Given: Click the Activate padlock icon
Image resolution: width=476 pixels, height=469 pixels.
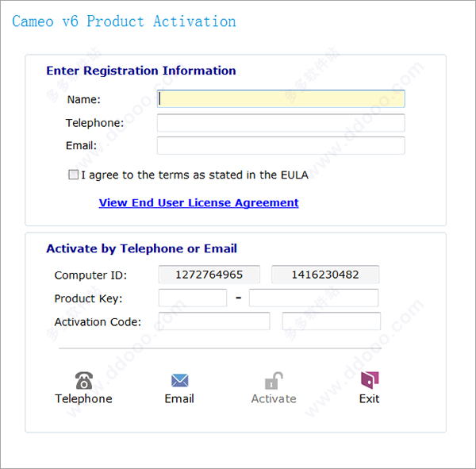Looking at the screenshot, I should [x=274, y=380].
